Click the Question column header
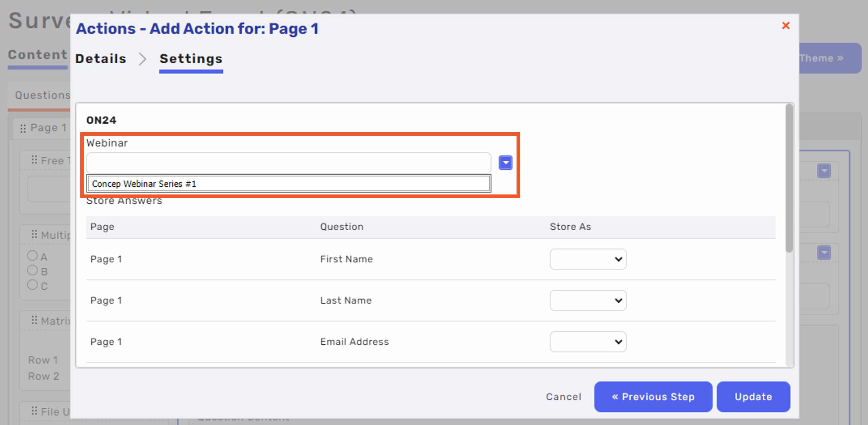 point(342,227)
